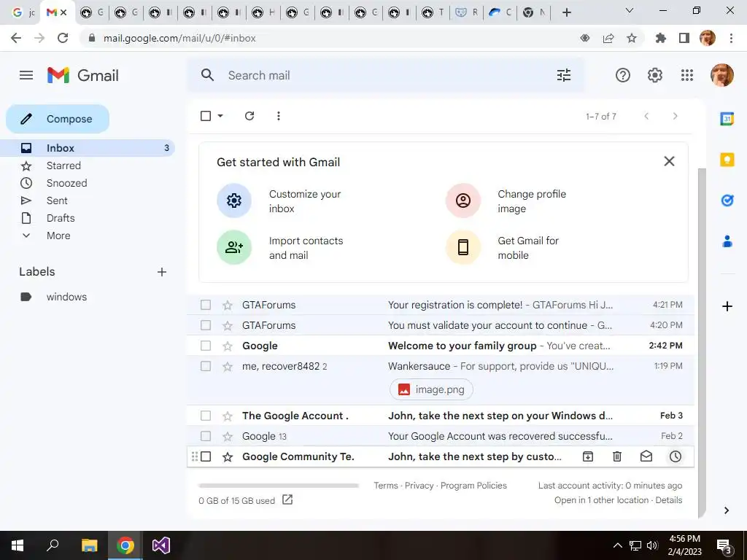Open the More options three-dot menu above inbox
The image size is (747, 560).
pyautogui.click(x=278, y=116)
